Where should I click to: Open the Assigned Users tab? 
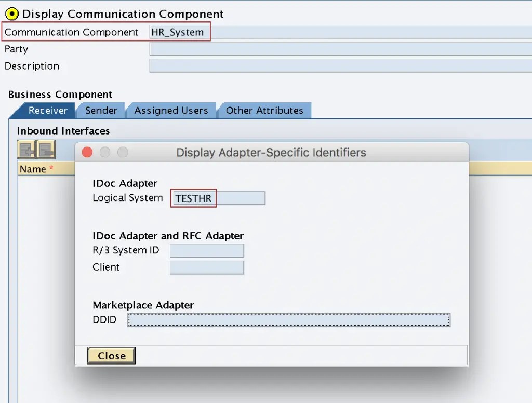[171, 110]
